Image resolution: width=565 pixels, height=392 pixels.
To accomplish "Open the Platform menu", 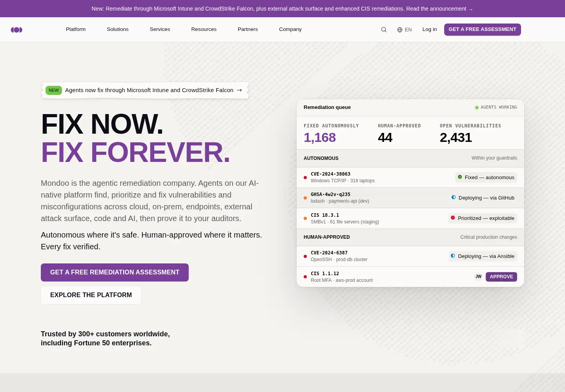I will pyautogui.click(x=76, y=29).
